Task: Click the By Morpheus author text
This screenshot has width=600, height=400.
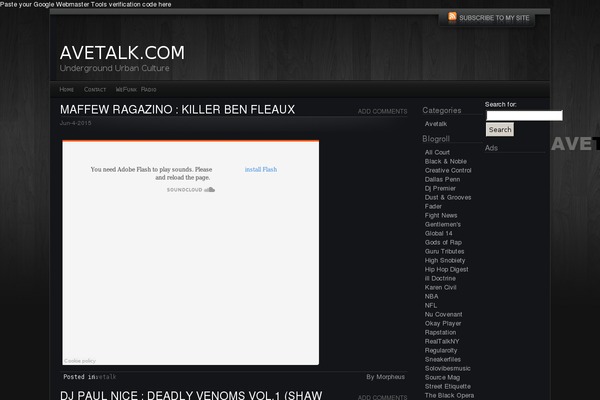Action: pos(385,377)
